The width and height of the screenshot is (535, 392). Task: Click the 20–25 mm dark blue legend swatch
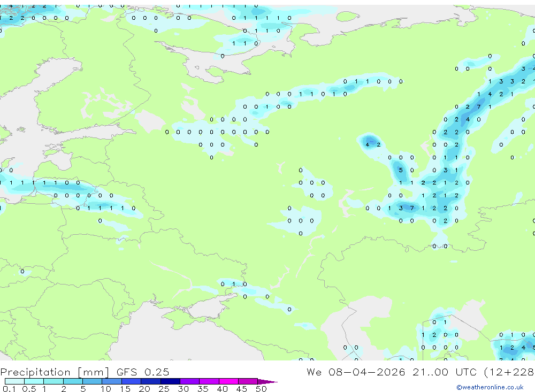point(151,381)
